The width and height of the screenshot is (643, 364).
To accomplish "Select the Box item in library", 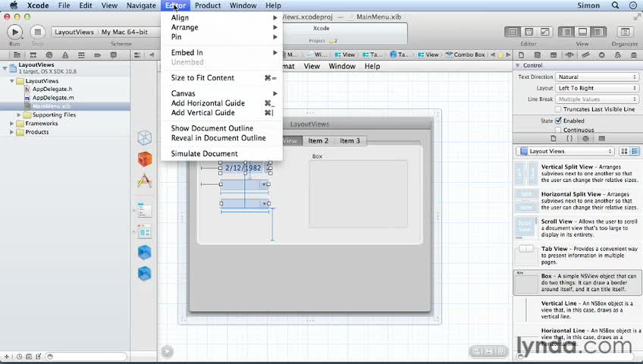I will point(577,282).
